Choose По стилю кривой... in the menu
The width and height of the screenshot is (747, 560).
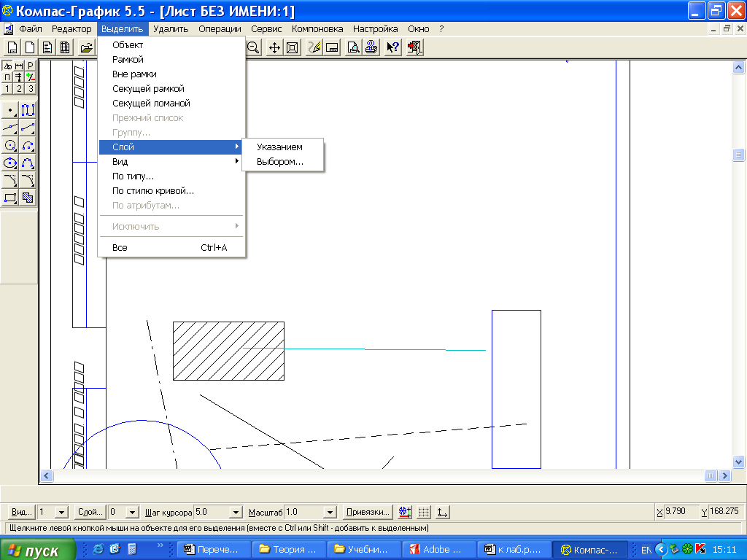(x=171, y=191)
